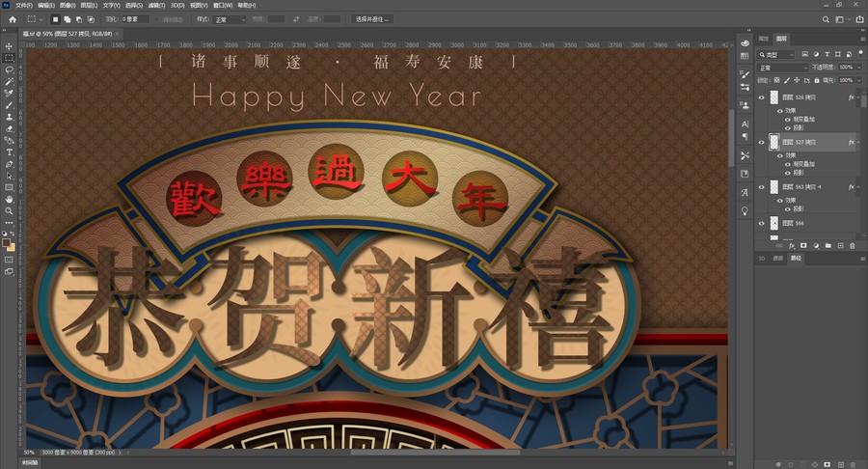Screen dimensions: 868x469
Task: Select the Hand tool
Action: coord(9,200)
